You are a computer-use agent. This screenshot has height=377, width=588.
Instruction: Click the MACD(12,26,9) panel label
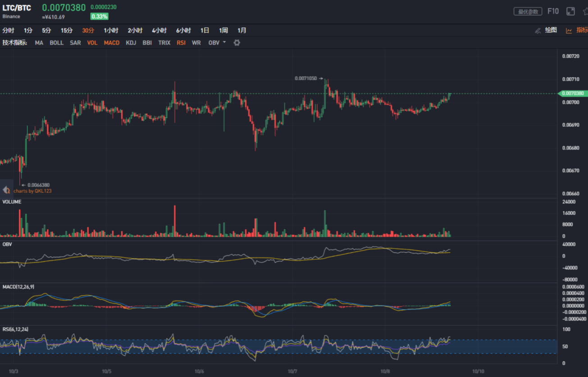(x=18, y=286)
